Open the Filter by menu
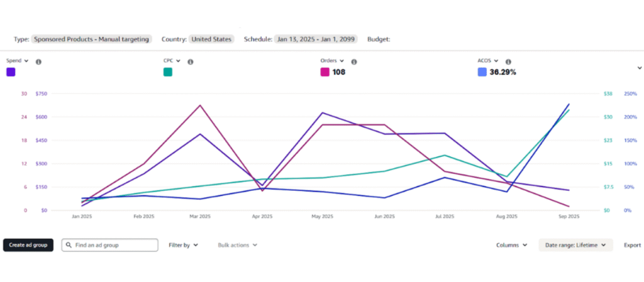Screen dimensions: 644x282 [183, 245]
